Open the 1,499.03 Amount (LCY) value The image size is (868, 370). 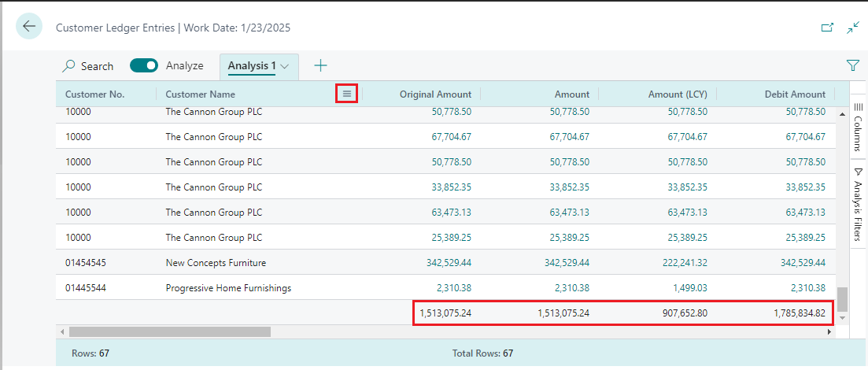point(692,288)
